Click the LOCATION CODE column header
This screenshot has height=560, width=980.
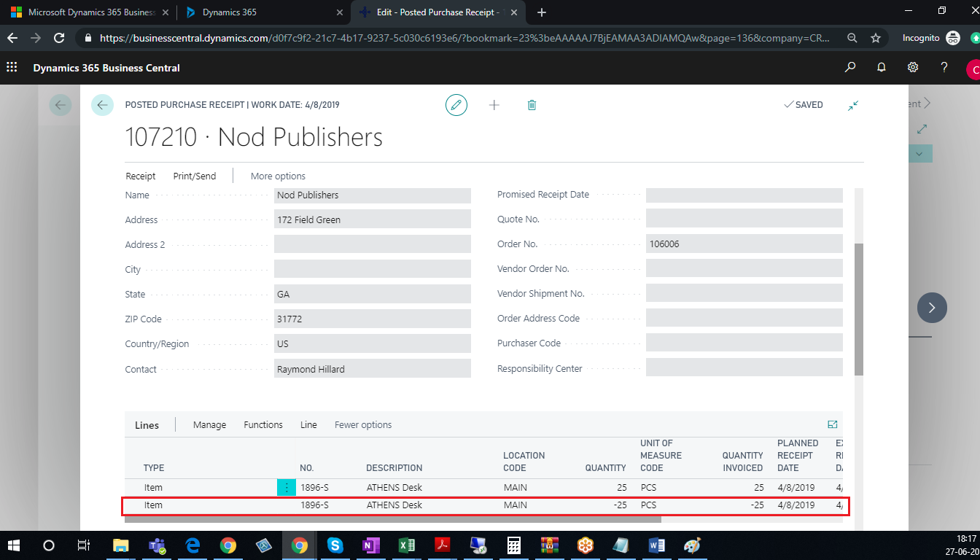(x=524, y=462)
